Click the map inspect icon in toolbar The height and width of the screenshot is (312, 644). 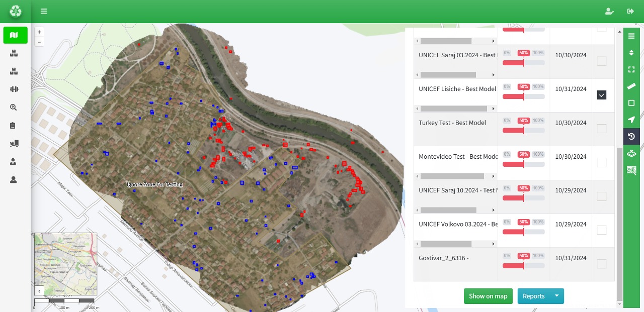tap(631, 170)
